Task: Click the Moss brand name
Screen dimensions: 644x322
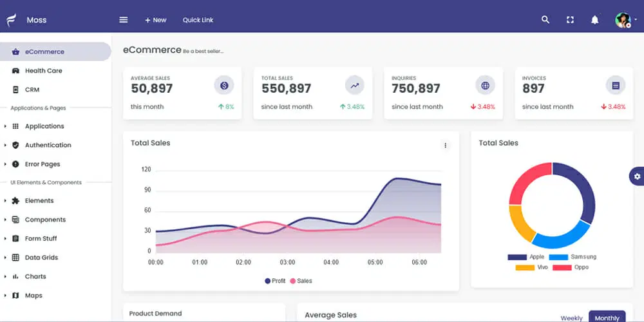Action: click(37, 20)
